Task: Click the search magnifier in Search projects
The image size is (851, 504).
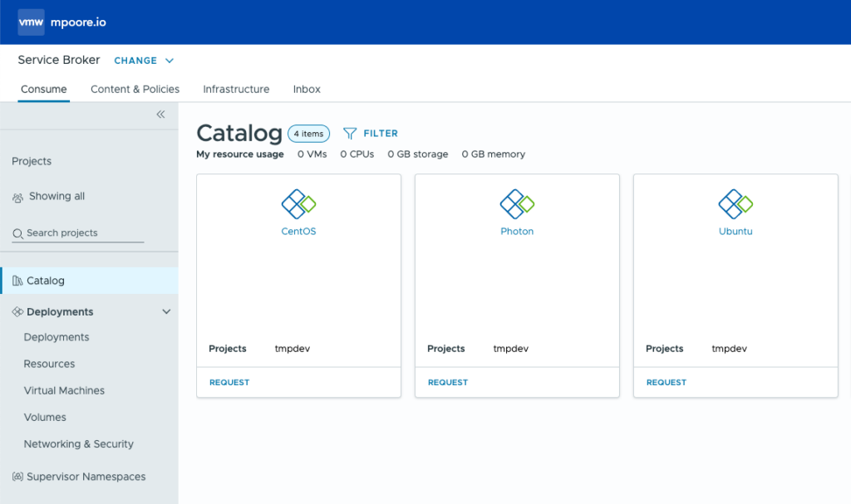Action: tap(17, 233)
